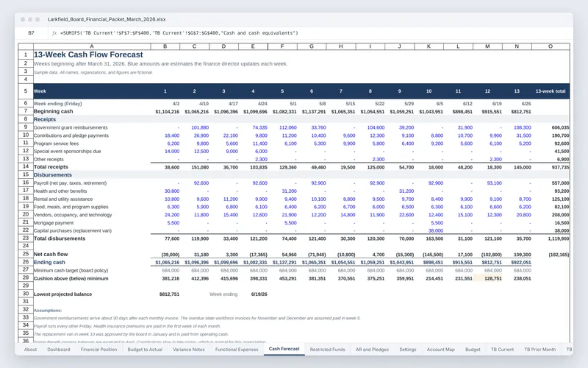
Task: Click the '13-week total' header cell
Action: tap(550, 91)
